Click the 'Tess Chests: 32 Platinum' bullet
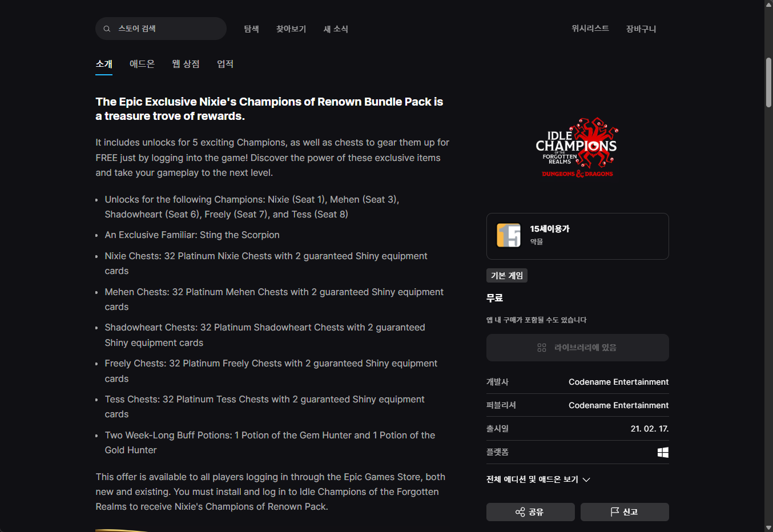 point(264,406)
